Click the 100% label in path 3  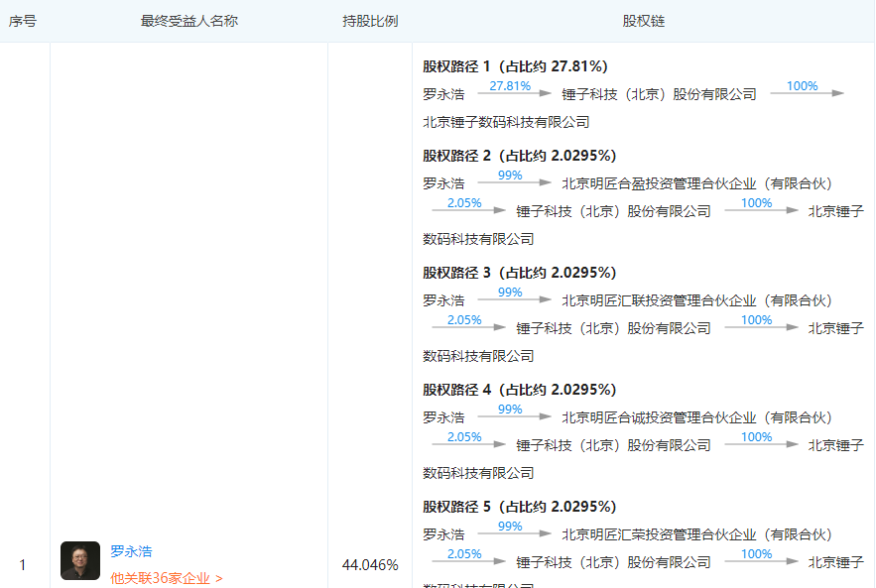[x=756, y=320]
